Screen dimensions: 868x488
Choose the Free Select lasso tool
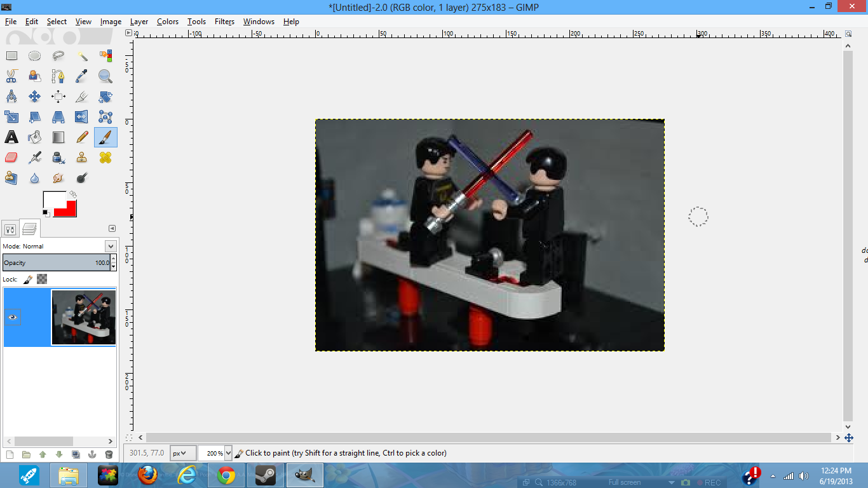pos(58,56)
